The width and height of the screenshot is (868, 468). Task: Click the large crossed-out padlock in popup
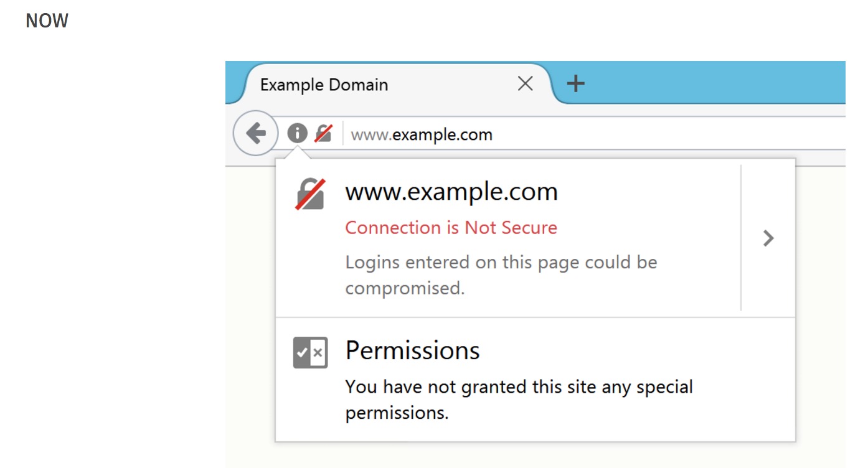click(x=309, y=194)
